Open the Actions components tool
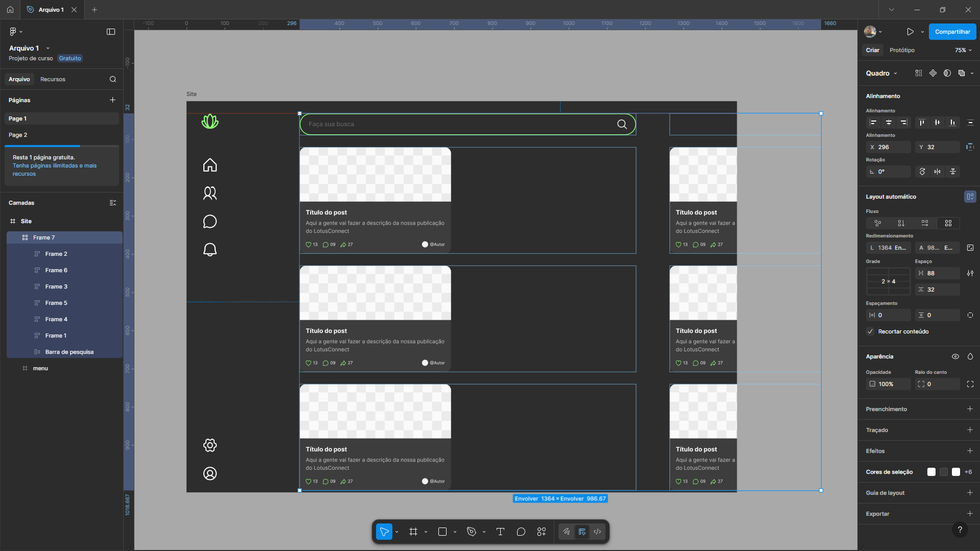This screenshot has width=980, height=551. pos(542,532)
